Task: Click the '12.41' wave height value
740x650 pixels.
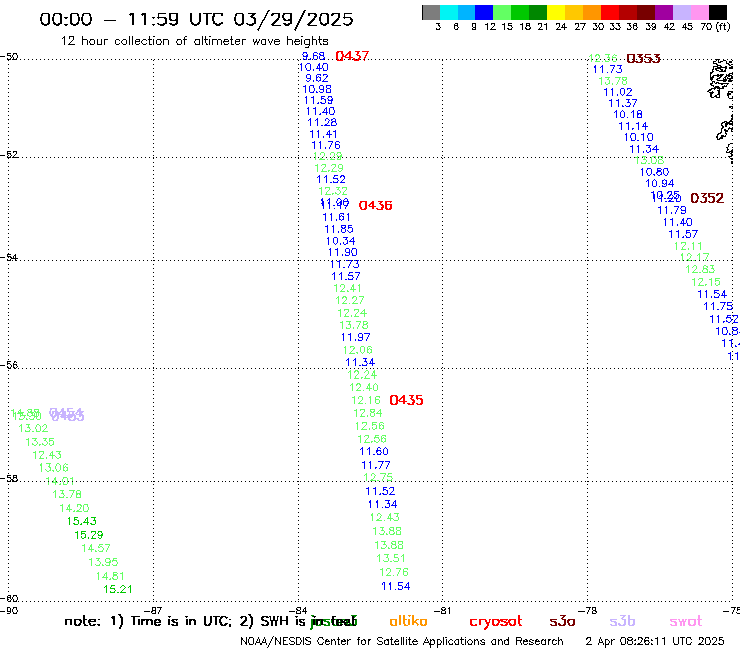Action: [x=348, y=288]
